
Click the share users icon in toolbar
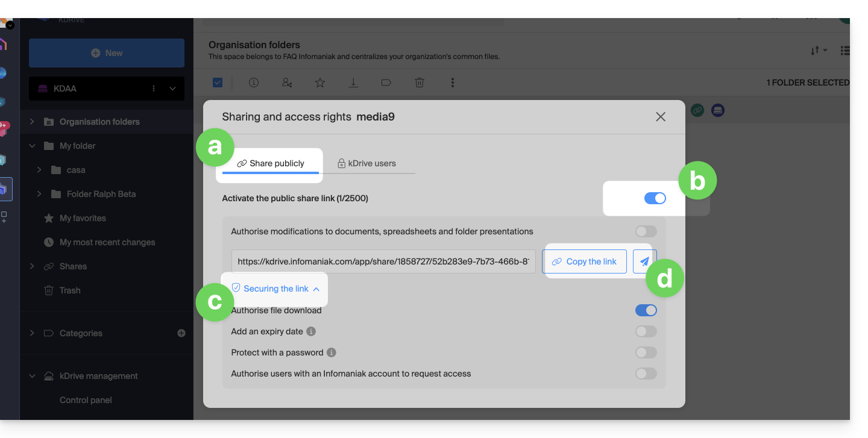click(287, 83)
